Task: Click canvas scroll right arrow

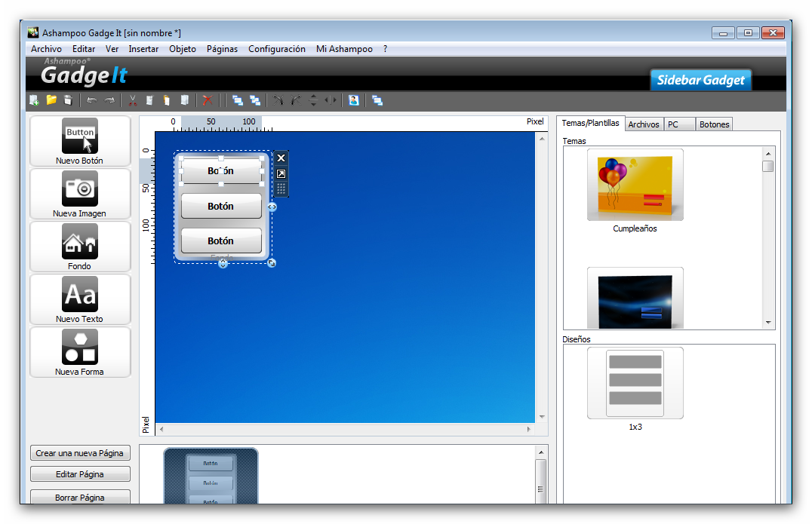Action: 529,429
